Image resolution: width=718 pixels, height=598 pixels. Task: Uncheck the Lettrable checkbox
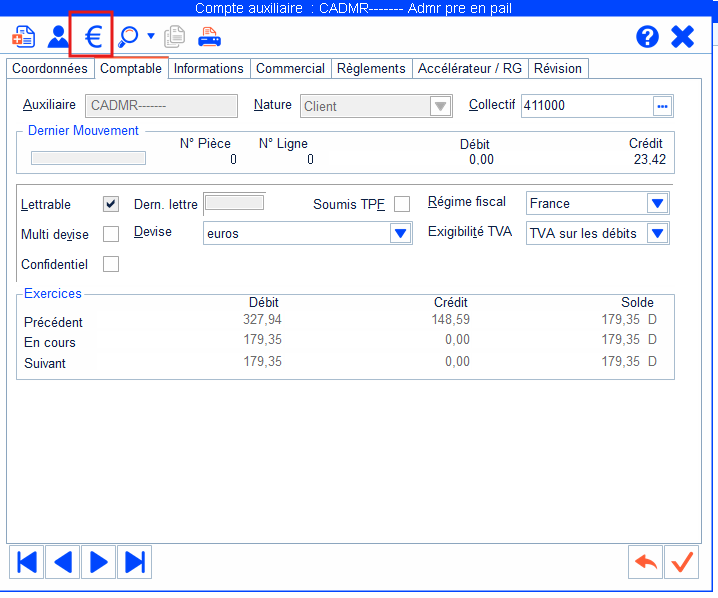pyautogui.click(x=111, y=204)
